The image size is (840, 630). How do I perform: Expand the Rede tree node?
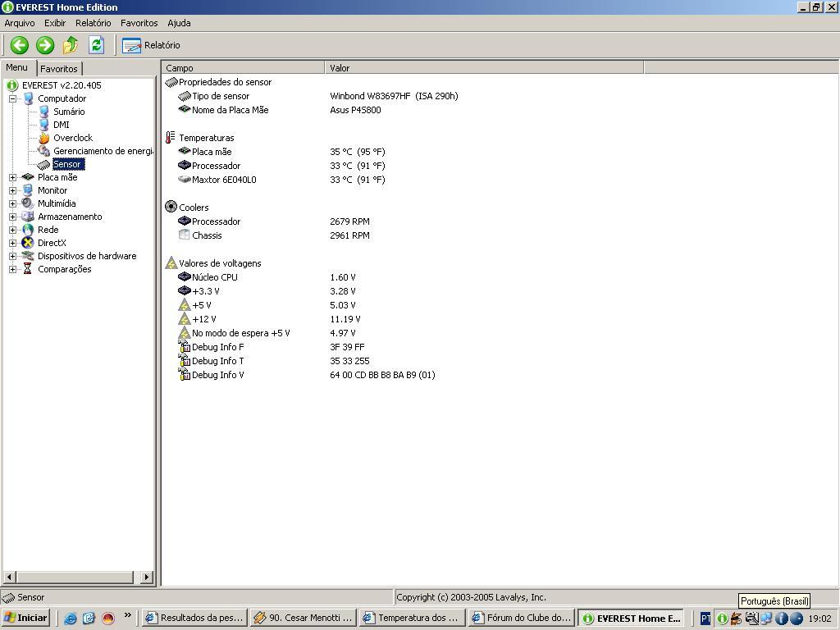(12, 230)
